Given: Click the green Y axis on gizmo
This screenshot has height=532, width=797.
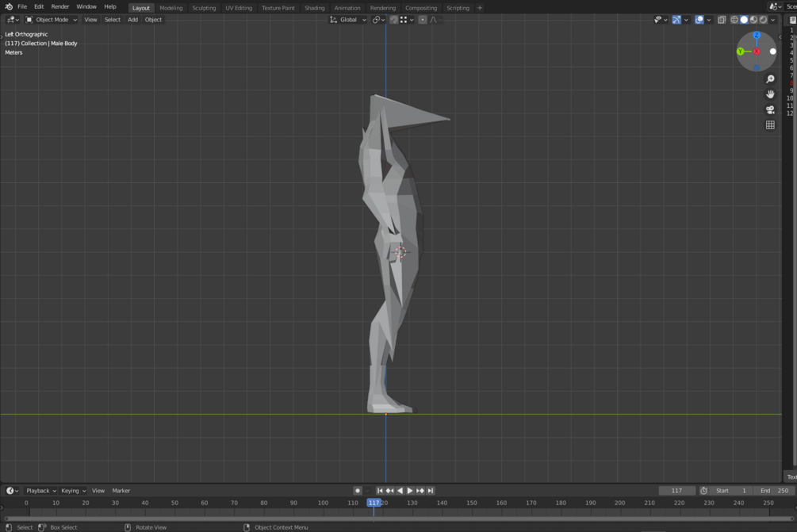Looking at the screenshot, I should pos(741,52).
